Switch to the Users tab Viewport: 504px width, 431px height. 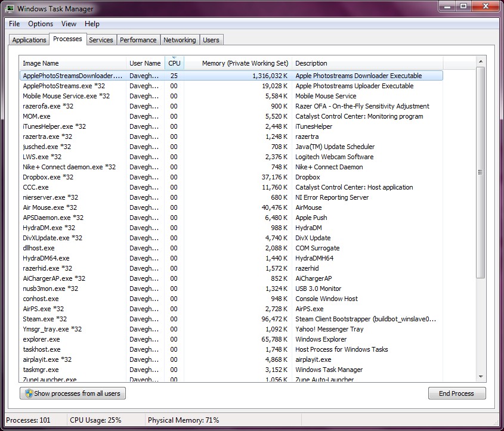[211, 40]
